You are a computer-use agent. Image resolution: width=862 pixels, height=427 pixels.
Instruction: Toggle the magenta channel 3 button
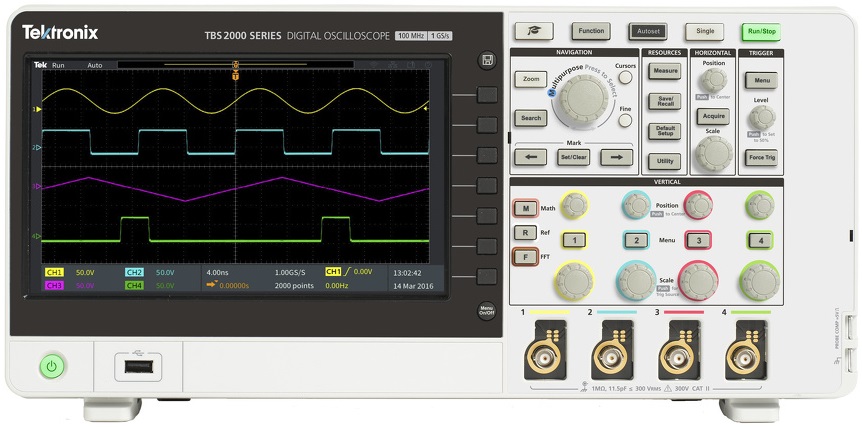pos(698,240)
